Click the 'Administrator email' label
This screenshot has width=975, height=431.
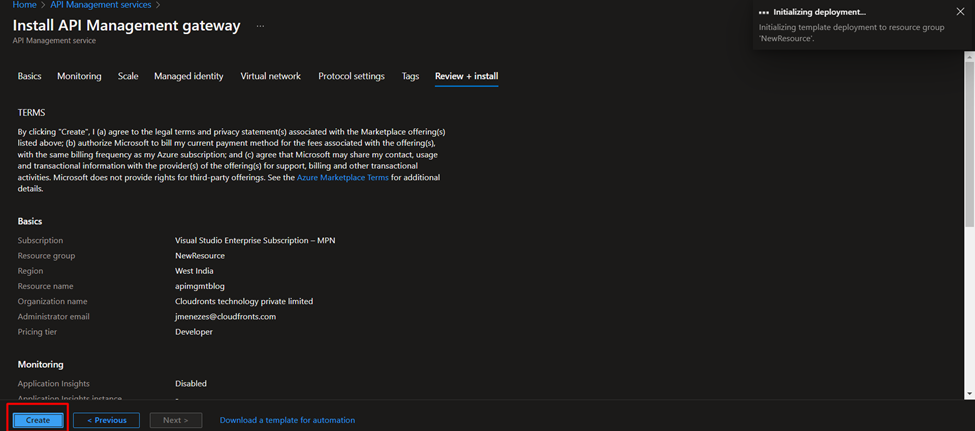pos(53,317)
